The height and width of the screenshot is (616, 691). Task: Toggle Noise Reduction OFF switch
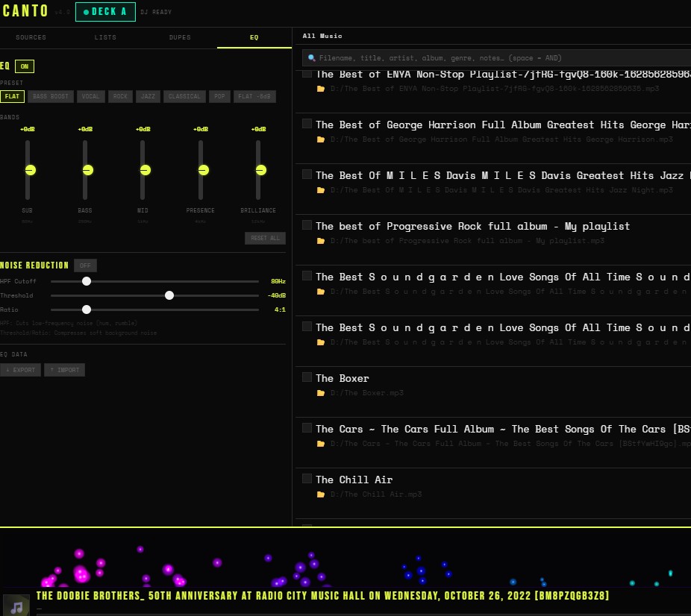tap(85, 265)
